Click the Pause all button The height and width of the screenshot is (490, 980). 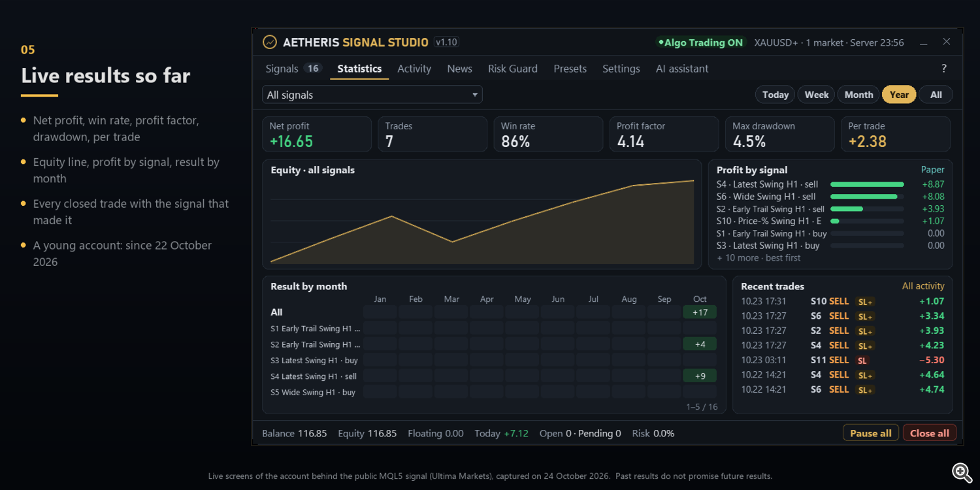pyautogui.click(x=871, y=433)
